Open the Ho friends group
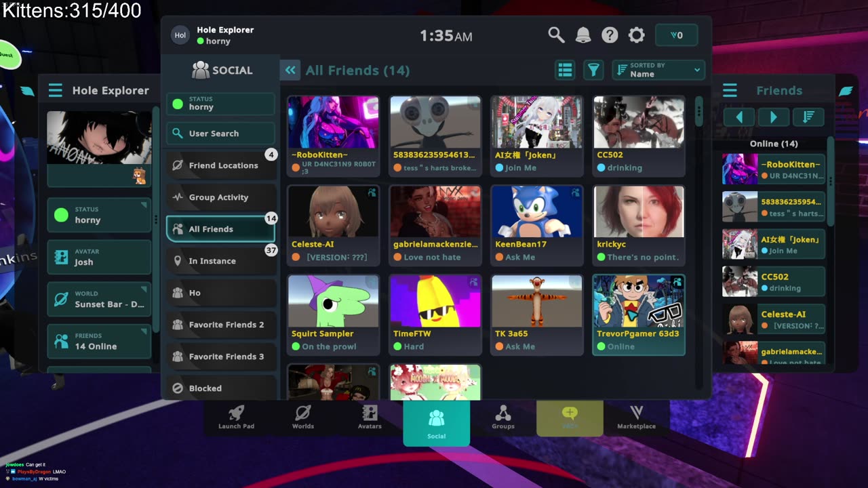This screenshot has height=488, width=868. (x=221, y=293)
